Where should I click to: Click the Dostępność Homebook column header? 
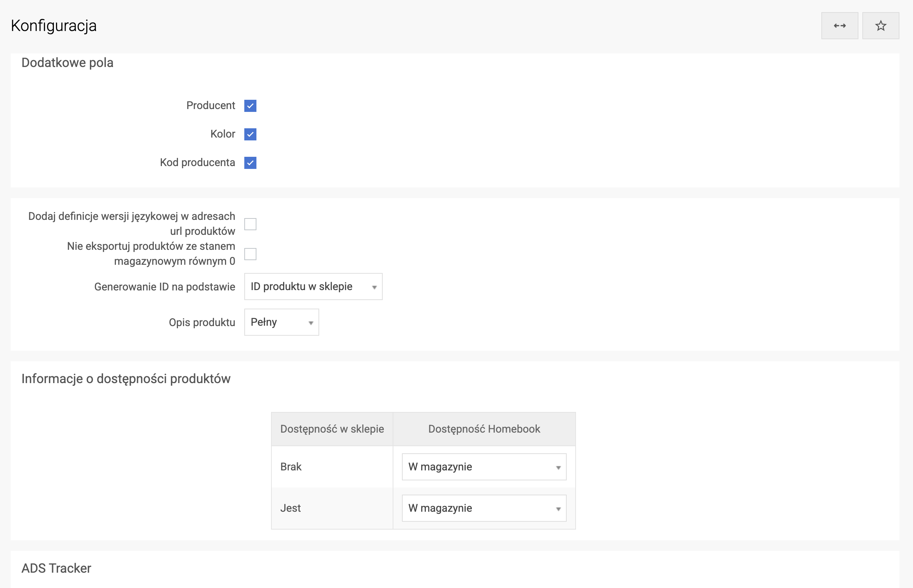(x=484, y=429)
